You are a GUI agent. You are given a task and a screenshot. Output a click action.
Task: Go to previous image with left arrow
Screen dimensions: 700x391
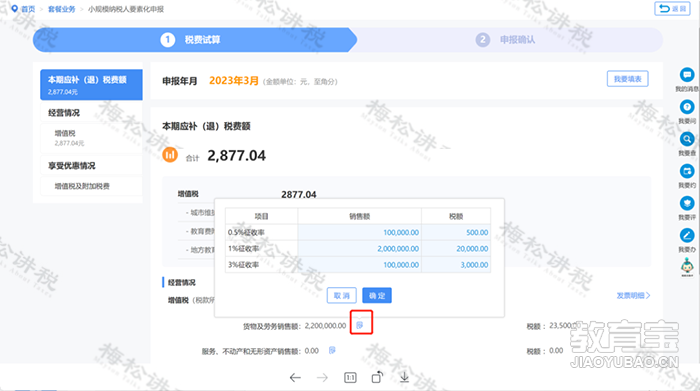pyautogui.click(x=295, y=378)
